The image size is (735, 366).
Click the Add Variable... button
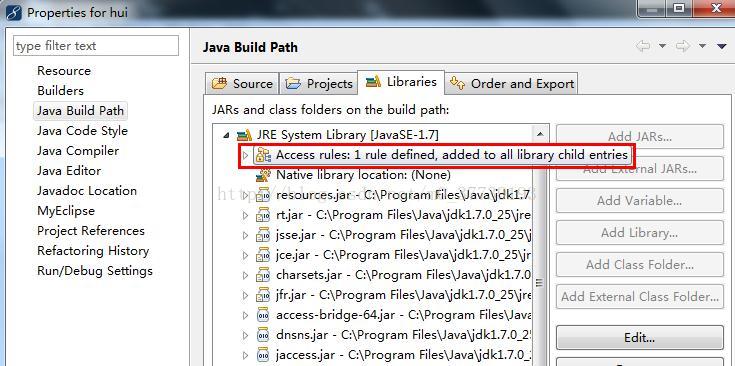640,201
